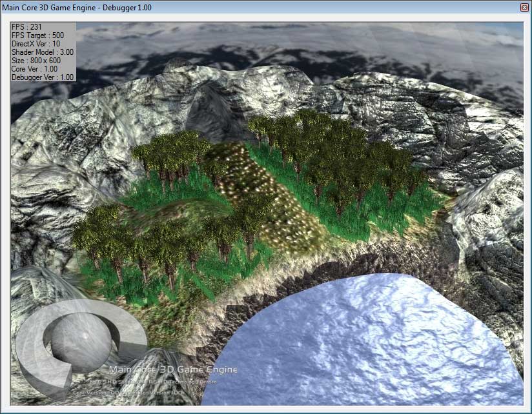532x414 pixels.
Task: Click the Debugger Ver : 1.00 line
Action: (43, 77)
